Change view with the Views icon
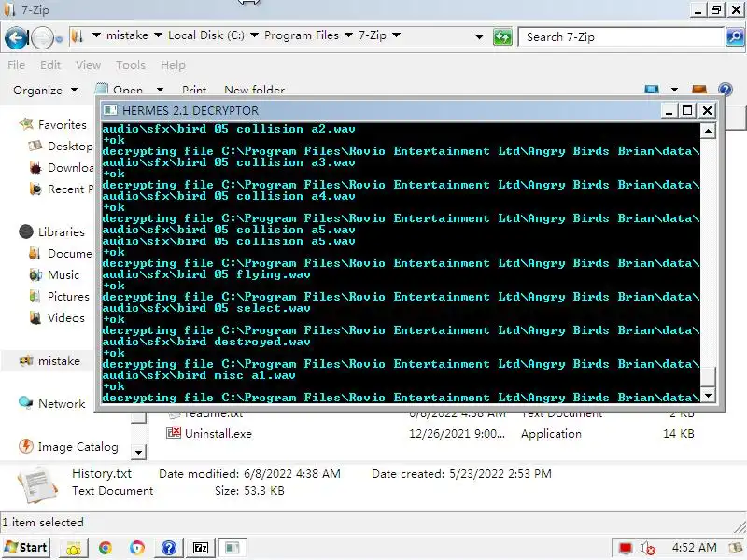Viewport: 747px width, 560px height. click(651, 90)
